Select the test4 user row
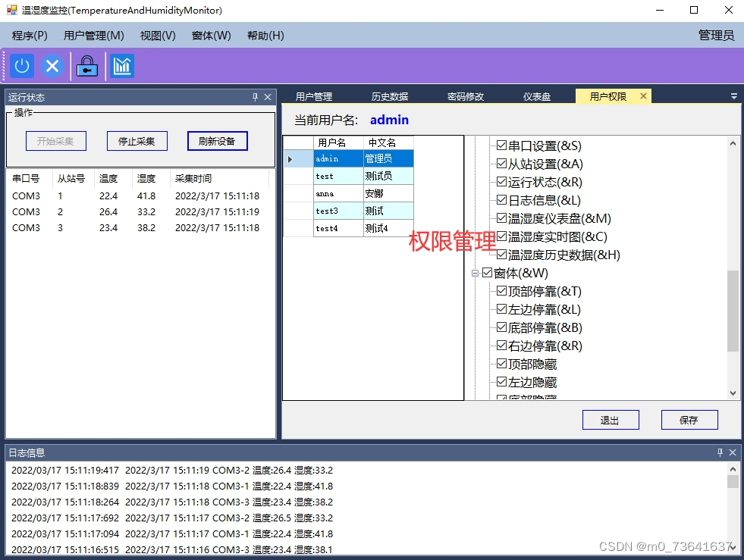 click(x=348, y=228)
